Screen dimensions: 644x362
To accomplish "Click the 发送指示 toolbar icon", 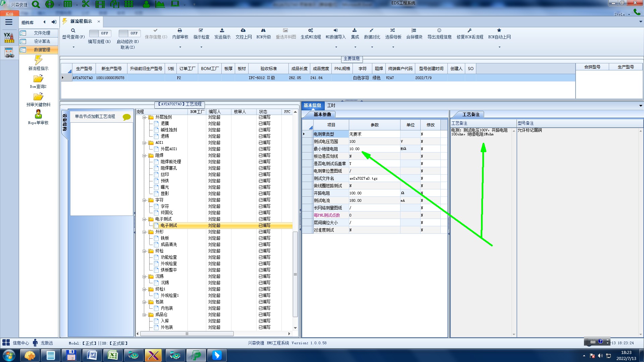I will 222,31.
